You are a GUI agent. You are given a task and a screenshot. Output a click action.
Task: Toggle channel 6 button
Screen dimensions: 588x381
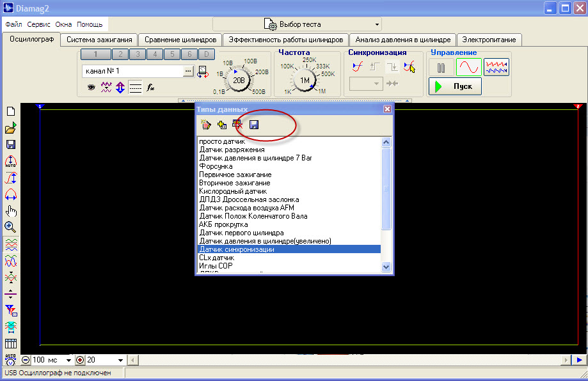[189, 54]
